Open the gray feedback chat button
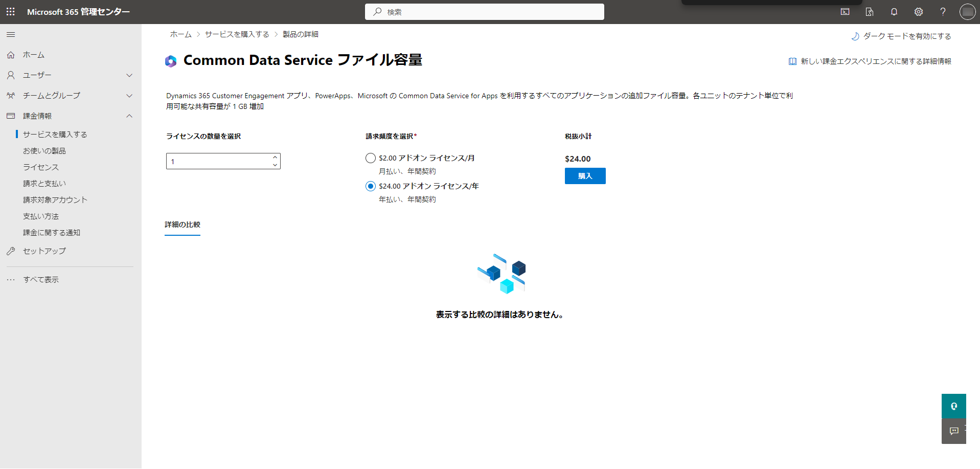 954,431
